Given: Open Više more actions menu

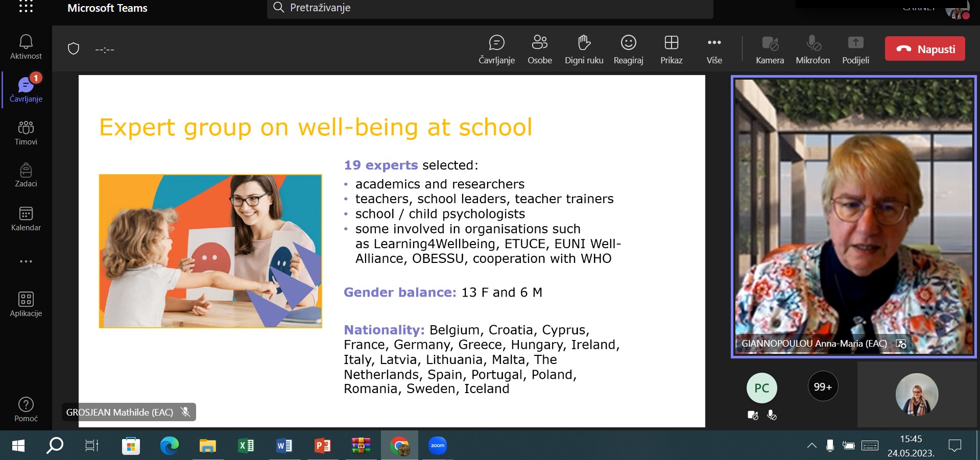Looking at the screenshot, I should coord(714,50).
